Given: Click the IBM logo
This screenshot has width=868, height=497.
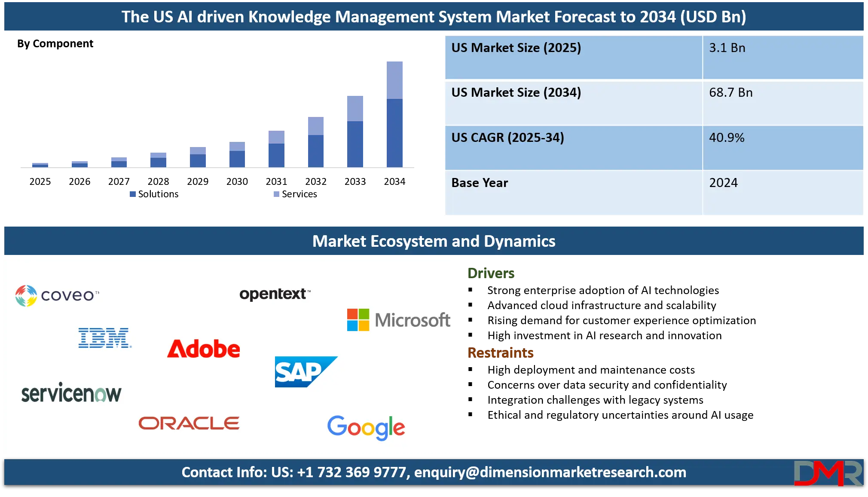Looking at the screenshot, I should 105,338.
